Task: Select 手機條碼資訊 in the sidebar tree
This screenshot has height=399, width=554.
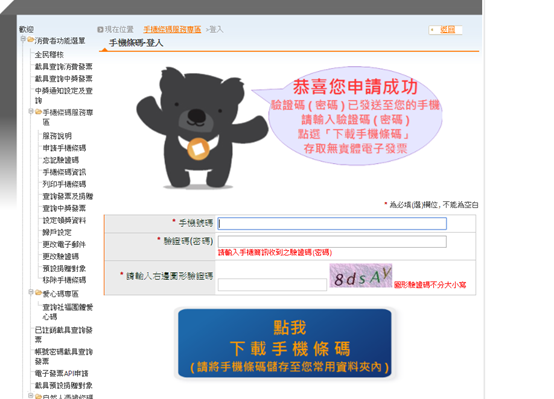Action: [64, 172]
